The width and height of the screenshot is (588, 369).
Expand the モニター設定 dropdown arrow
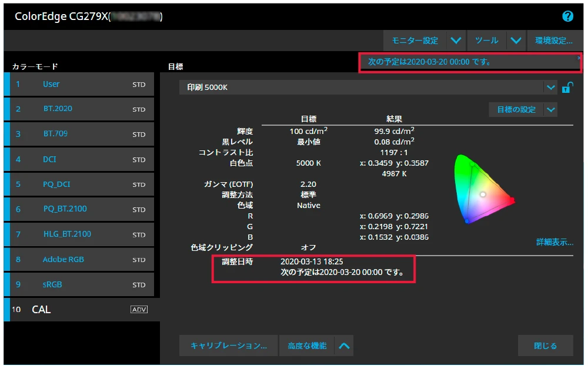point(456,41)
